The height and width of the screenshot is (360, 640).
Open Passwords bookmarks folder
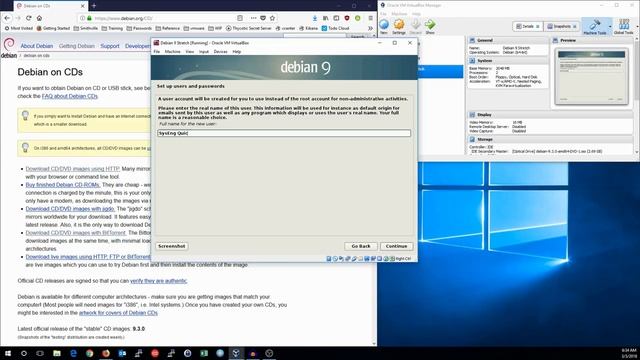click(x=139, y=29)
